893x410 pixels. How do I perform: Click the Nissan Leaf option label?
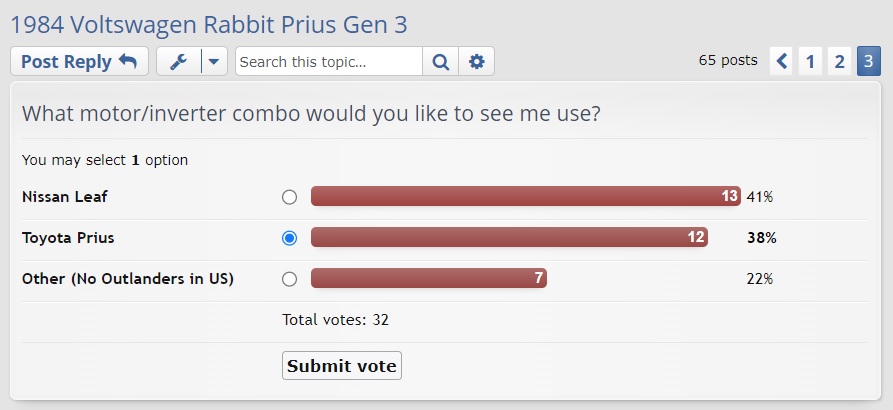[64, 197]
